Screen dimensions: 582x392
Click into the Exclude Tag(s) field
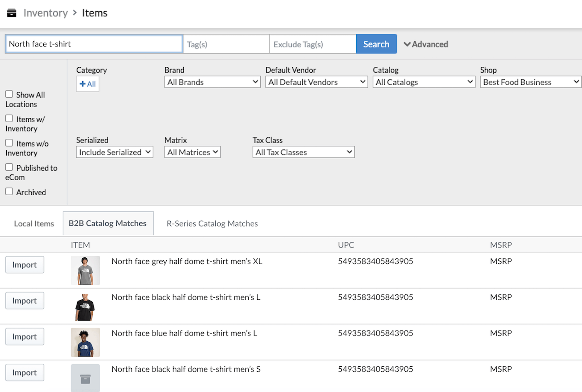click(x=313, y=44)
